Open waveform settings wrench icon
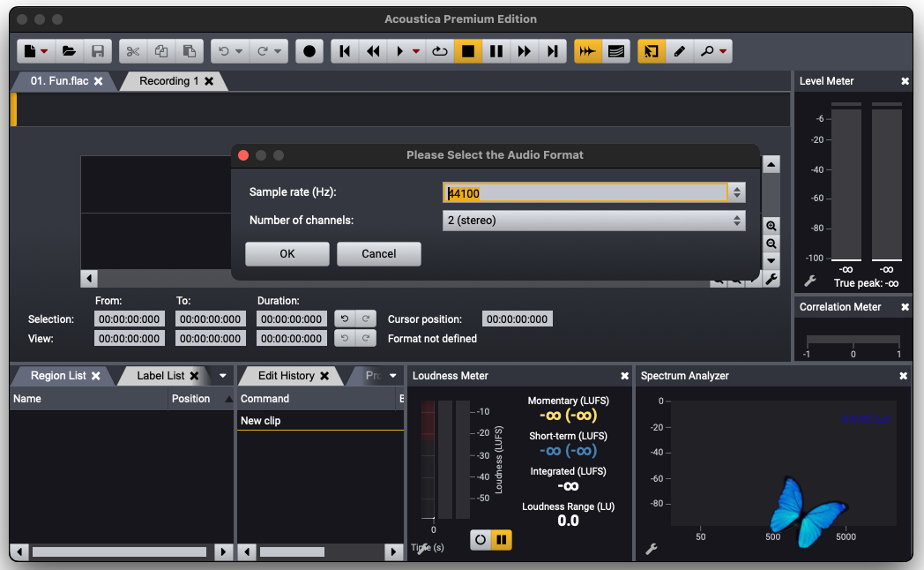924x570 pixels. click(x=771, y=278)
